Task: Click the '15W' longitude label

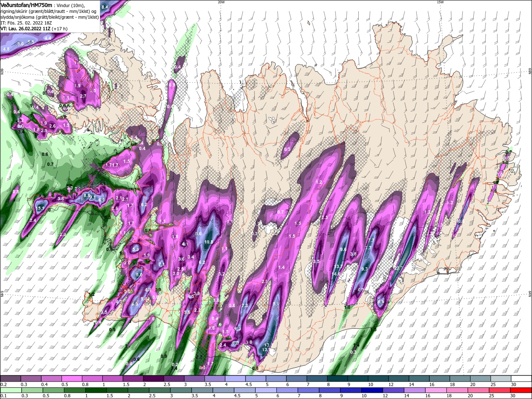Action: [440, 2]
